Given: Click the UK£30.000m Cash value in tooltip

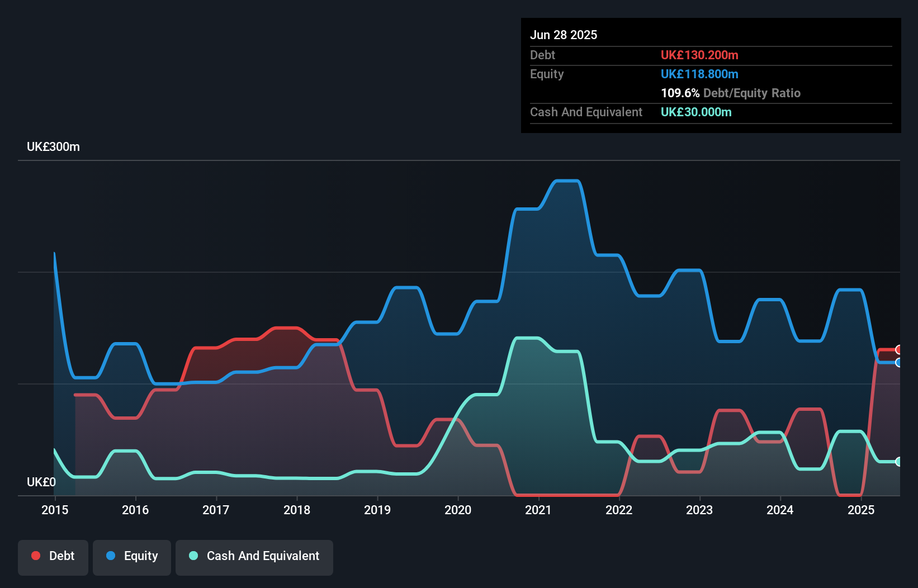Looking at the screenshot, I should [695, 112].
